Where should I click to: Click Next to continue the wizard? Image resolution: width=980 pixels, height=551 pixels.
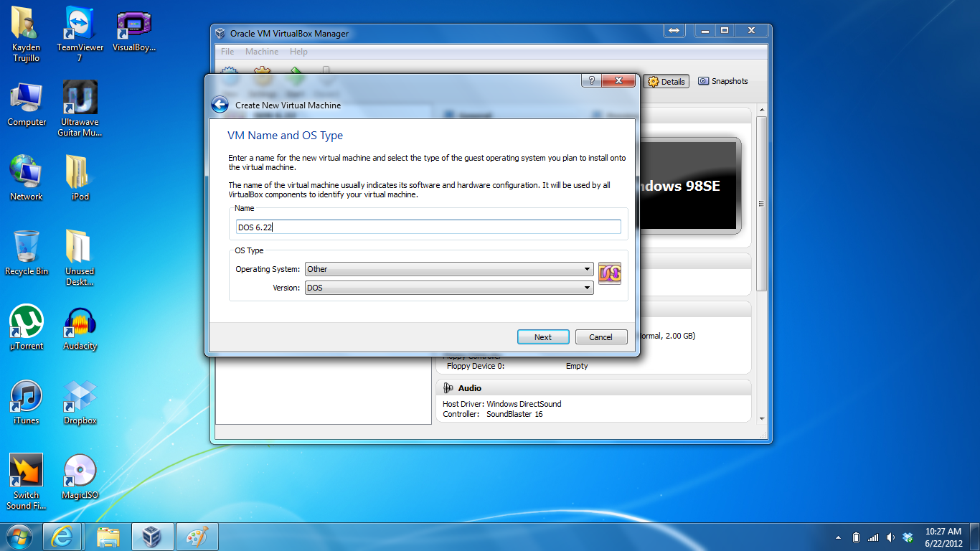543,336
